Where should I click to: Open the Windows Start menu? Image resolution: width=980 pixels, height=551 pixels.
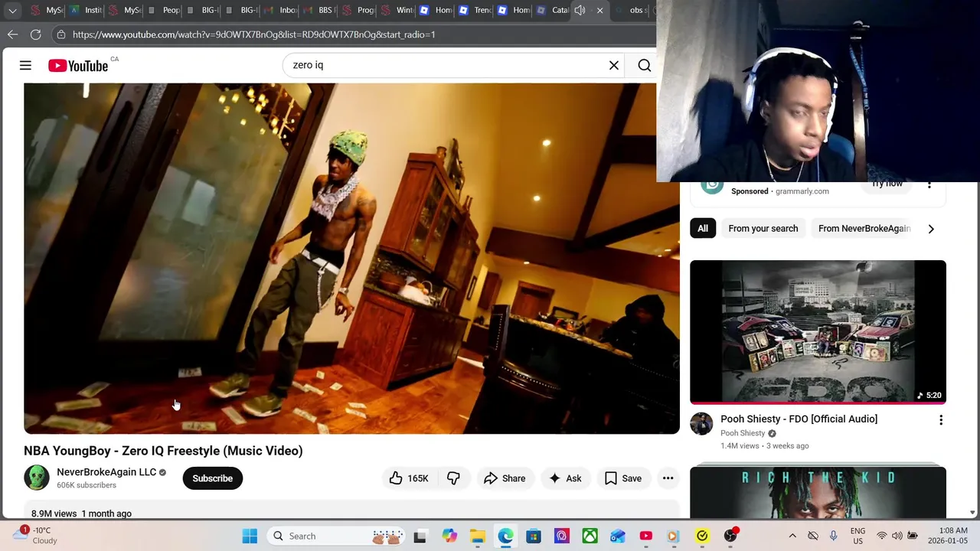coord(250,536)
